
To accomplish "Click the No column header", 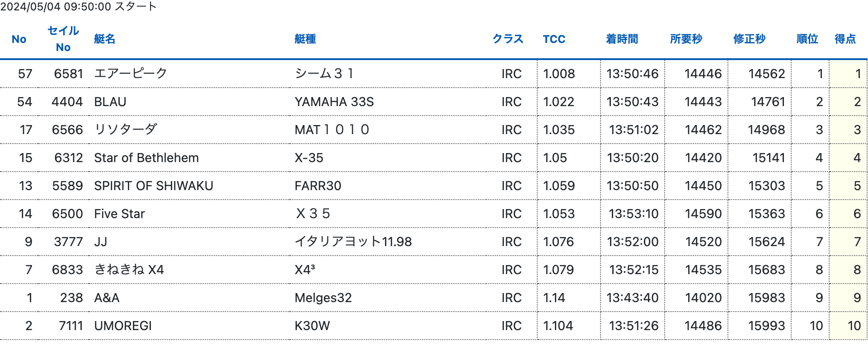I will pyautogui.click(x=19, y=39).
